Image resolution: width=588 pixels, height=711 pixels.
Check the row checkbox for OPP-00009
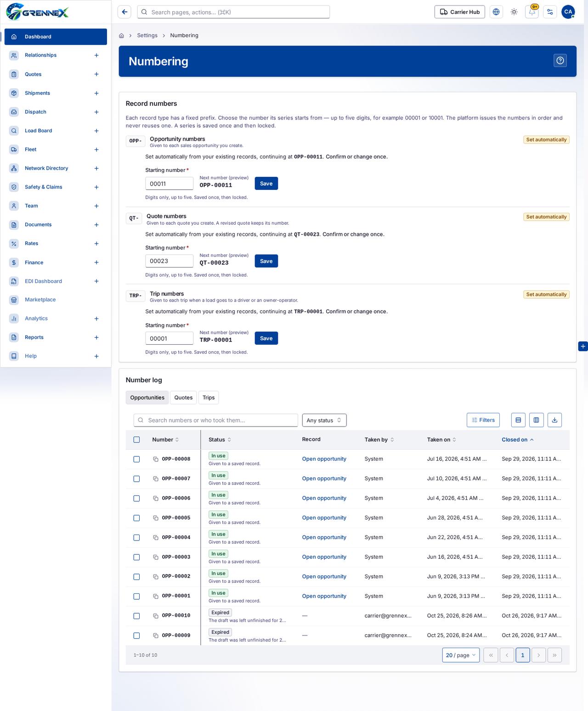click(x=136, y=636)
